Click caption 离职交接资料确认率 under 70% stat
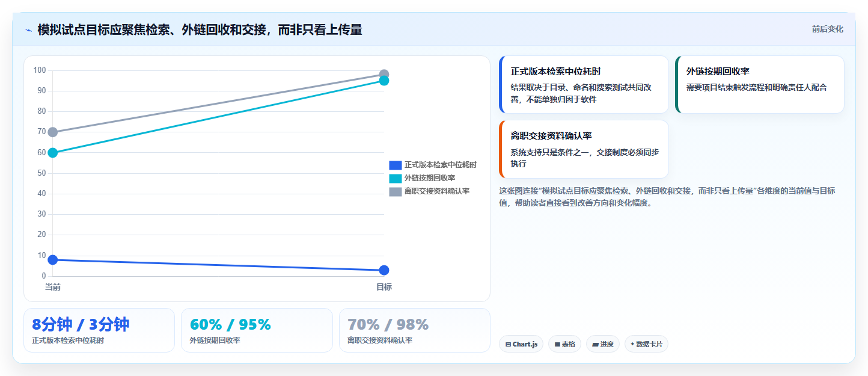Screen dimensions: 868x376 pyautogui.click(x=380, y=341)
